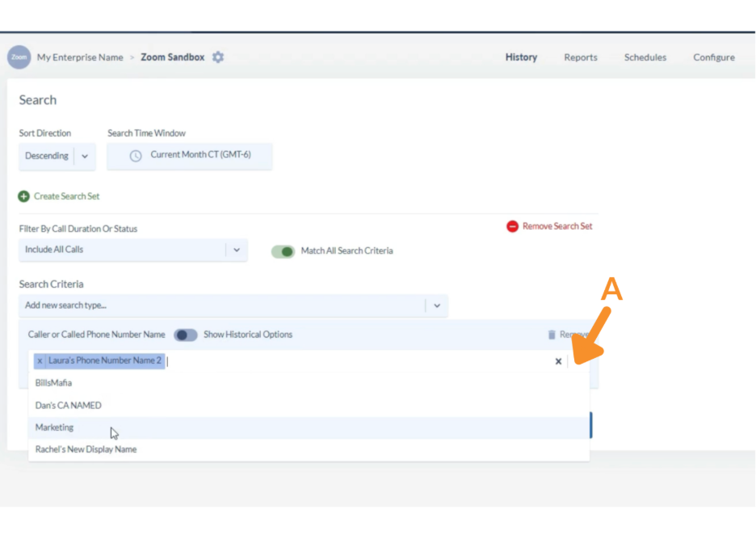
Task: Click the red minus Remove Search Set icon
Action: tap(512, 226)
